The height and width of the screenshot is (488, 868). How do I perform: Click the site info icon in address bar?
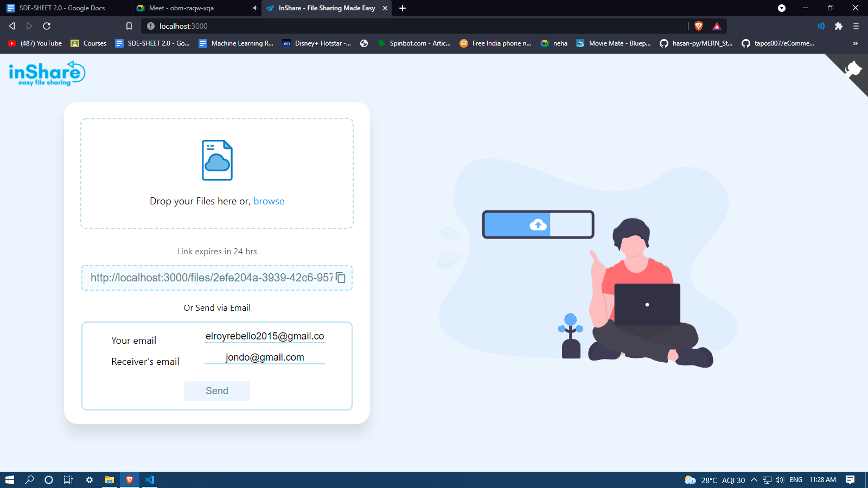click(151, 26)
